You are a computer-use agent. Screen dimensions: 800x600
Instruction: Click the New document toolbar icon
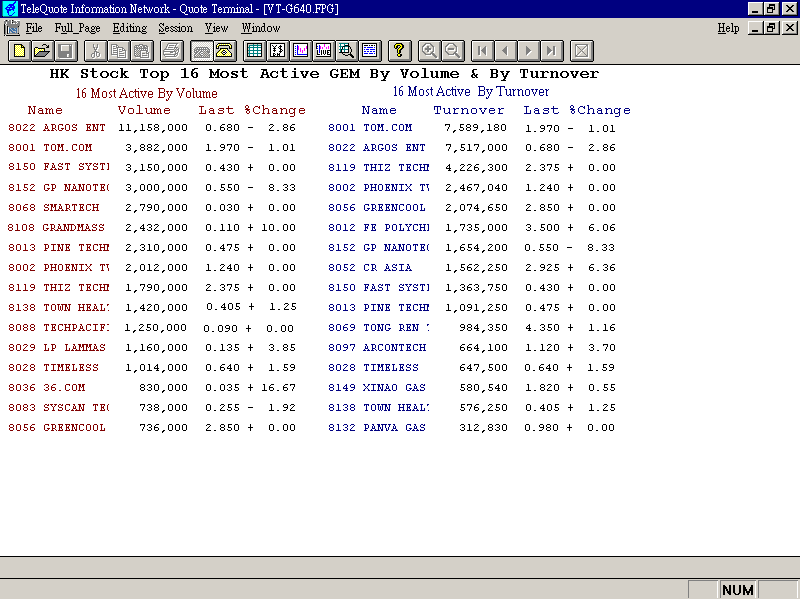(x=19, y=51)
